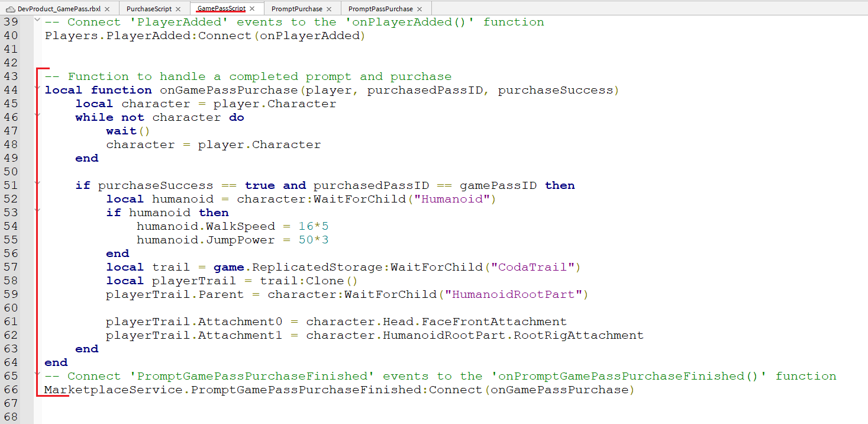Click the 'onGamePassPurchase' function name on line 44
Screen dimensions: 868x424
pos(229,90)
